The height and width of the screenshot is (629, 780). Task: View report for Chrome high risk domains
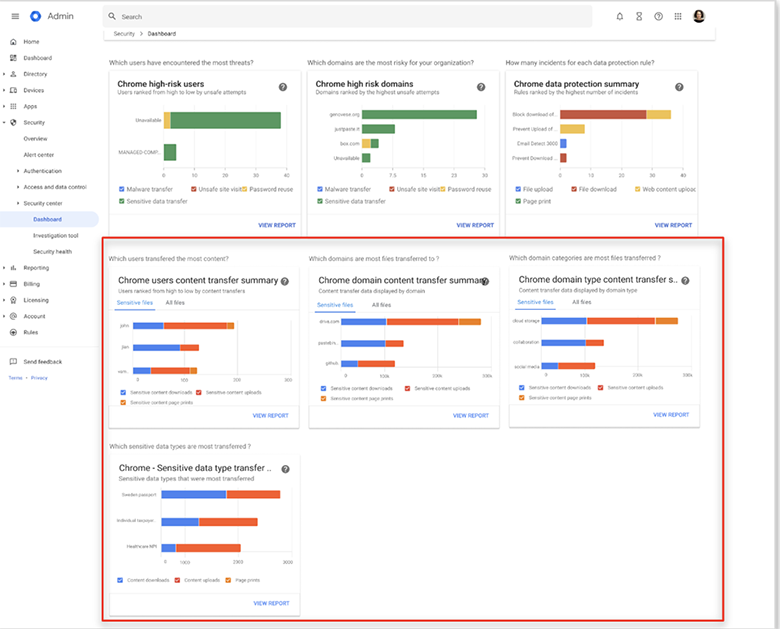[475, 225]
